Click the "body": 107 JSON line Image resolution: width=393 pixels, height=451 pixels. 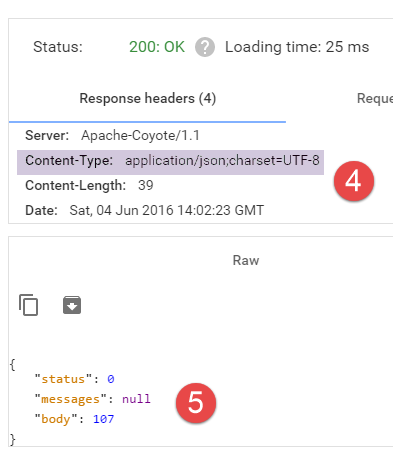point(75,419)
